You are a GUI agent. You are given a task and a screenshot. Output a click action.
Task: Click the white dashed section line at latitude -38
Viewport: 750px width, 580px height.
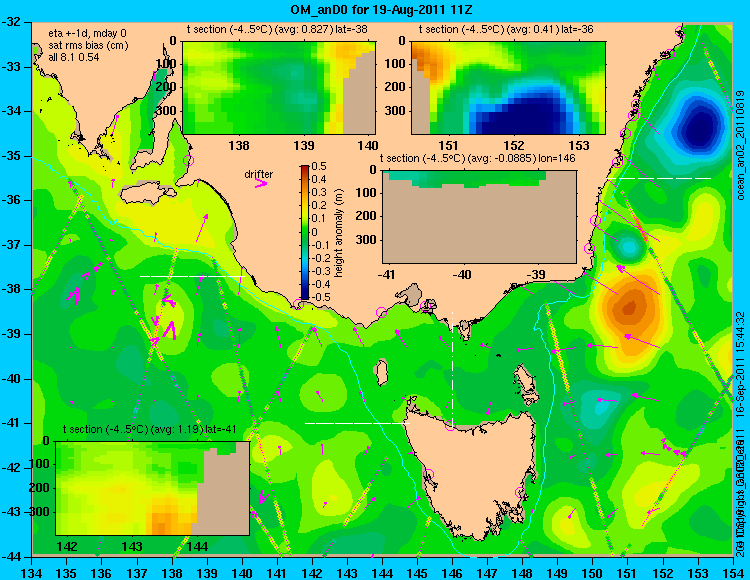pos(192,276)
